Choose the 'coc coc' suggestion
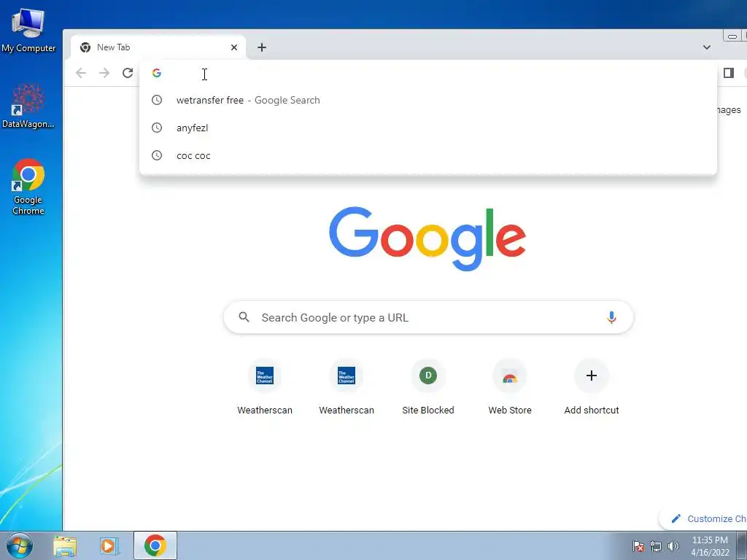The image size is (747, 560). pos(428,155)
